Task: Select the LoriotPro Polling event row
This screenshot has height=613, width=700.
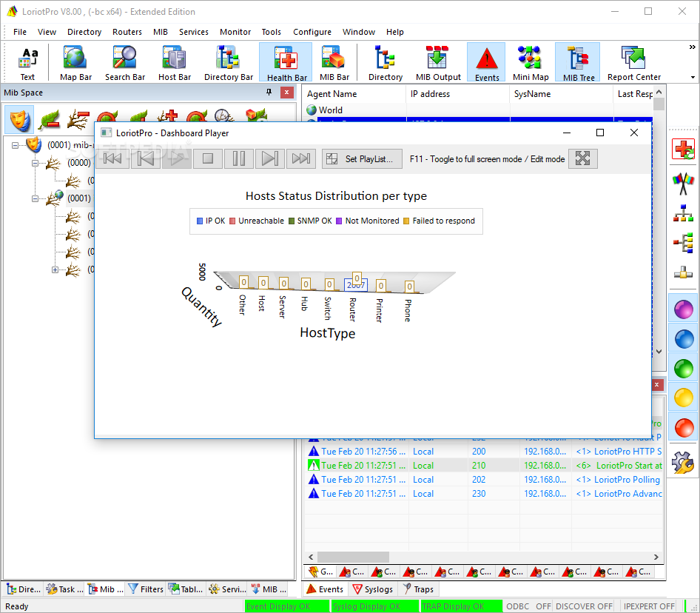Action: 483,480
